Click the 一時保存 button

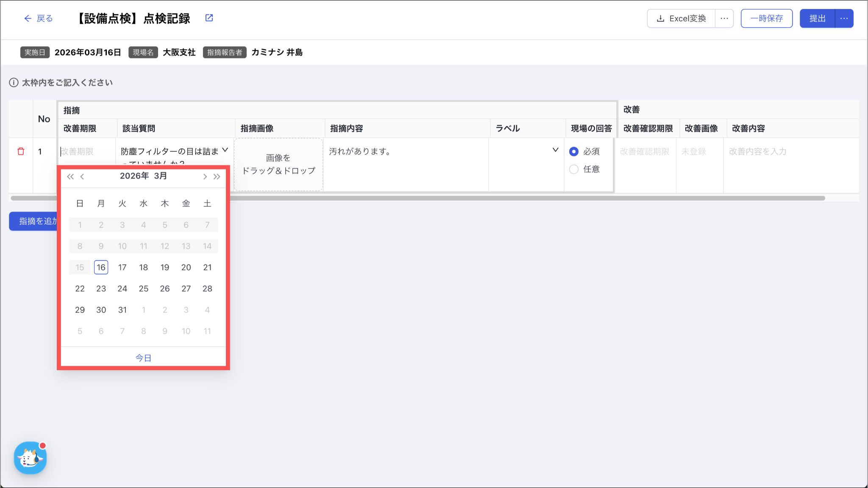(x=766, y=18)
